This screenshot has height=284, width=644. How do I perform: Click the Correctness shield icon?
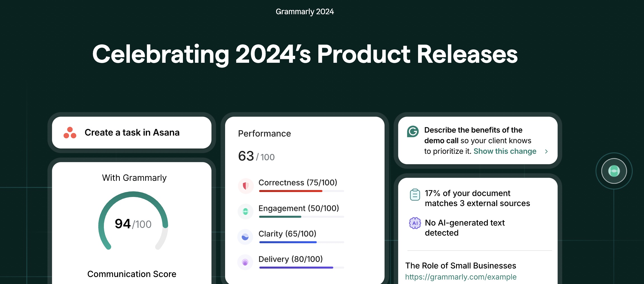[x=245, y=186]
